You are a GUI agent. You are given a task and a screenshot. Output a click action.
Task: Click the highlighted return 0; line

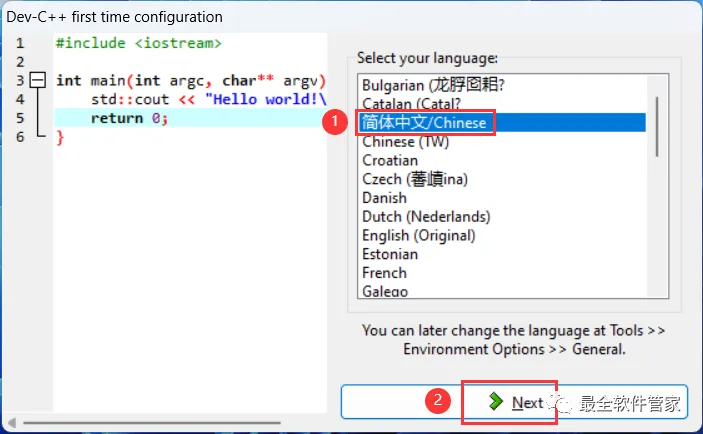tap(191, 118)
